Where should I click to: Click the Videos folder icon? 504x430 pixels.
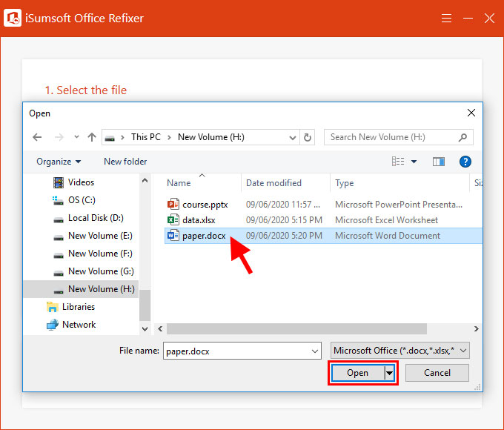58,182
